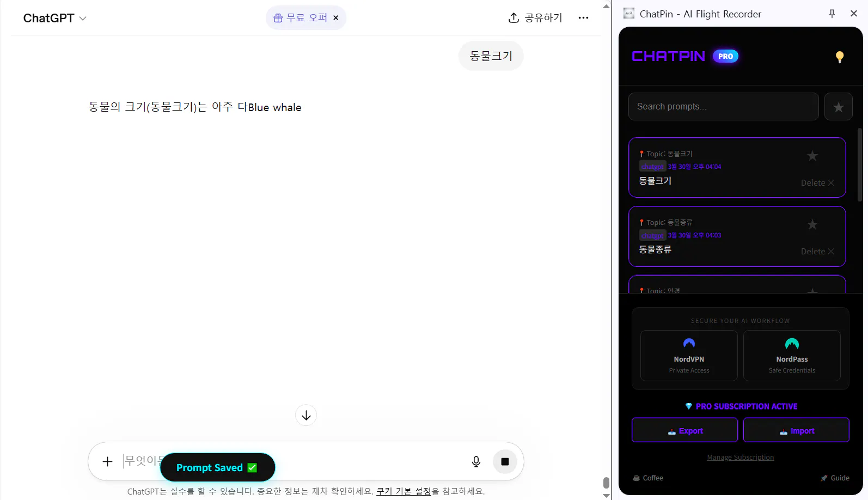
Task: Click the PRO badge beside CHATPIN logo
Action: 725,56
